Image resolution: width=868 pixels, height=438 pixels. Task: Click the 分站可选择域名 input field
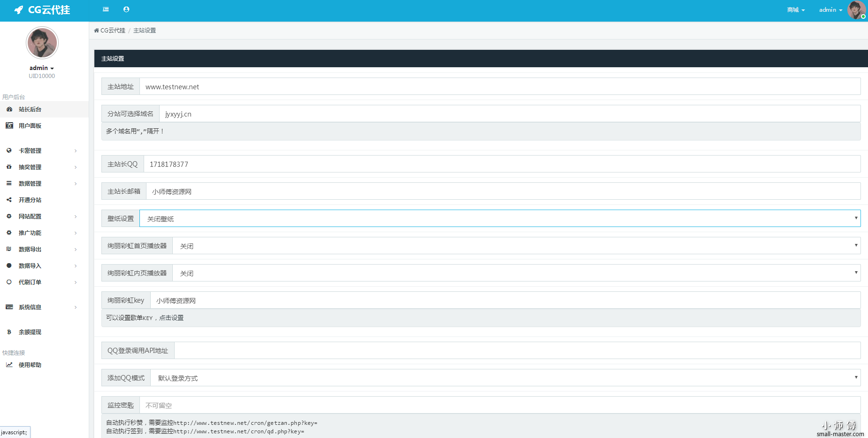[510, 114]
